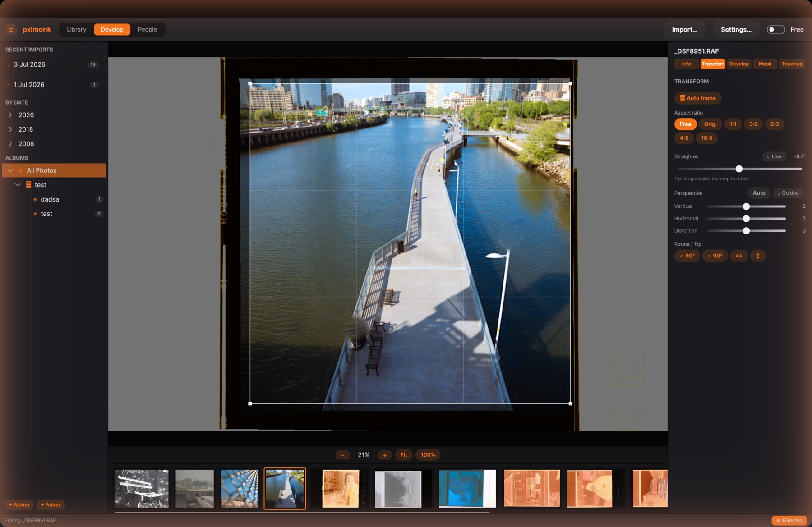
Task: Select the cyan negative thumbnail
Action: pos(467,489)
